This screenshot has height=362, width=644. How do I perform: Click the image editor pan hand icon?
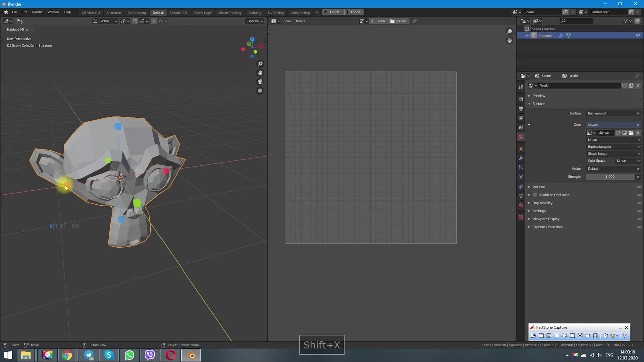pos(510,40)
